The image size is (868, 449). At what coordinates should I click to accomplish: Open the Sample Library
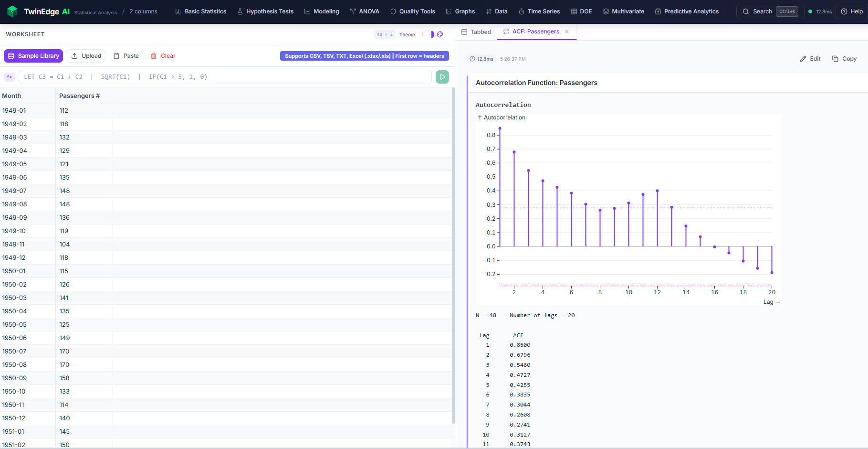coord(33,56)
